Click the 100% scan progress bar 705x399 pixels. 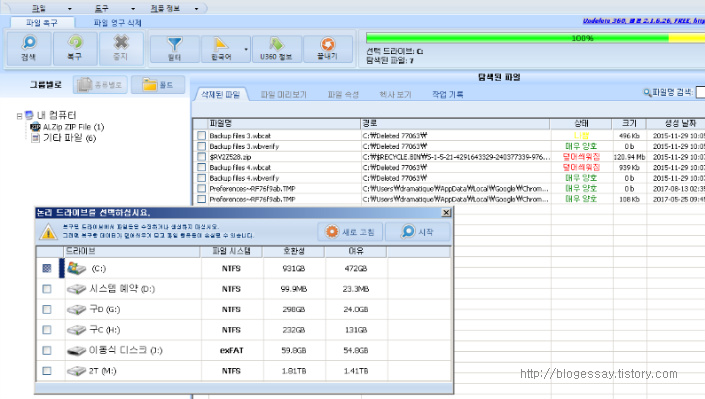tap(535, 38)
